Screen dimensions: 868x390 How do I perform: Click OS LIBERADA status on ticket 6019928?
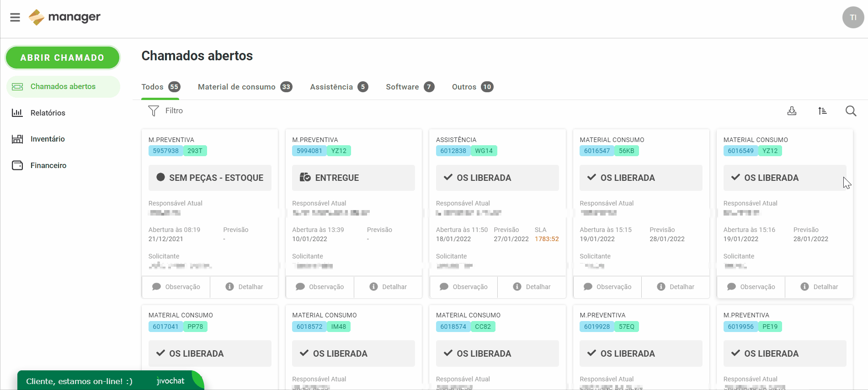coord(641,353)
